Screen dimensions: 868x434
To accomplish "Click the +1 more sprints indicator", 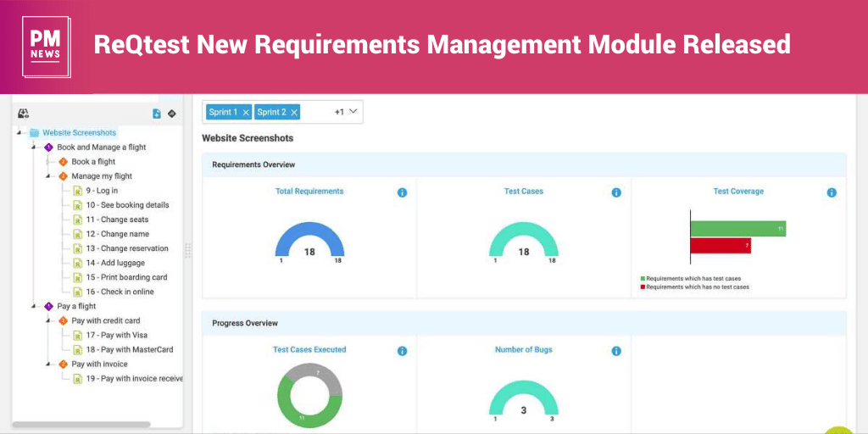I will [339, 112].
